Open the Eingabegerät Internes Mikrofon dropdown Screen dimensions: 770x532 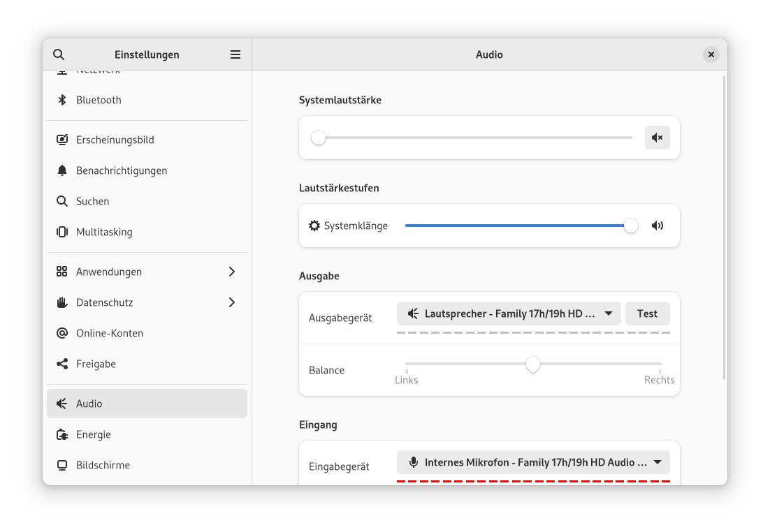tap(533, 462)
